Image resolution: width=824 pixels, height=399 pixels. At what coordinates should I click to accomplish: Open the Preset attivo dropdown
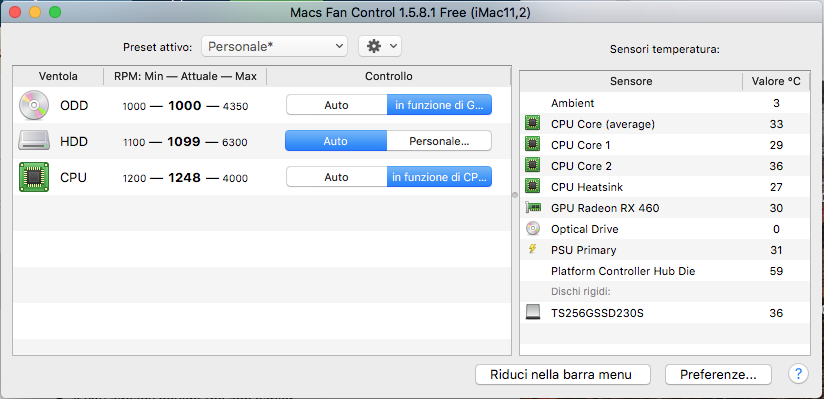274,46
